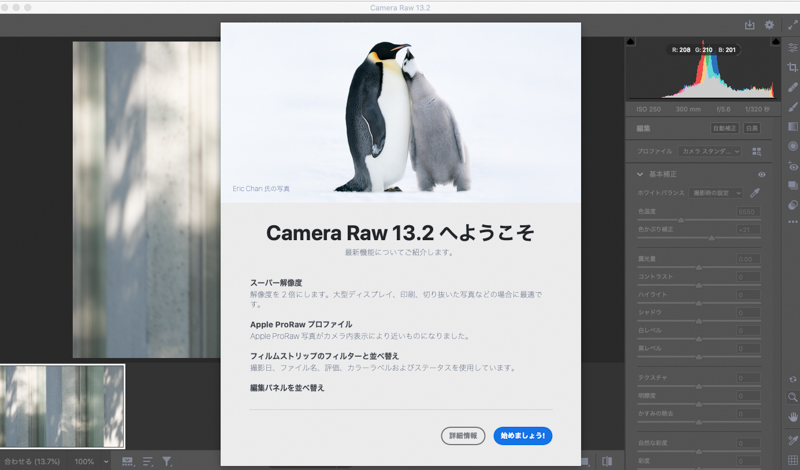Click the 編集パネルを並べ替え heading
Screen dimensions: 800x470
point(287,388)
